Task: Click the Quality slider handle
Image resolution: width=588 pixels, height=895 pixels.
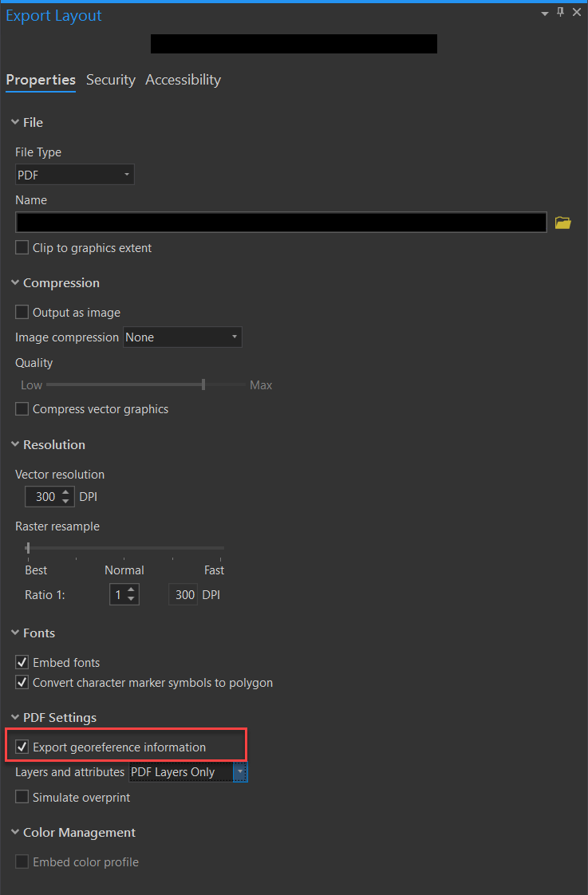Action: [203, 384]
